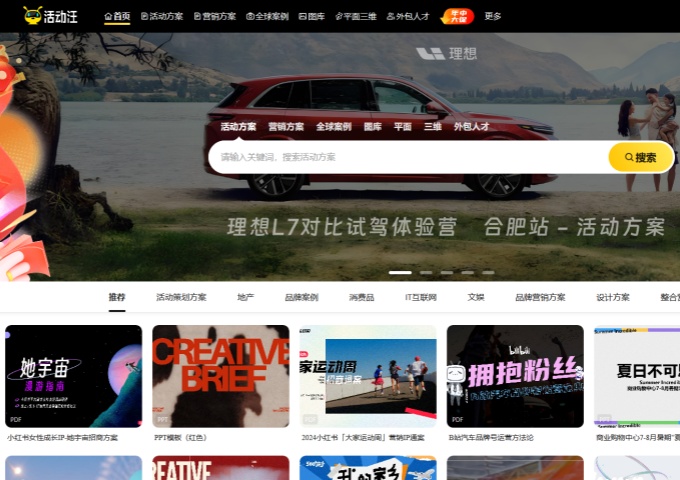Select 三维 search category tab
The height and width of the screenshot is (480, 680).
432,127
